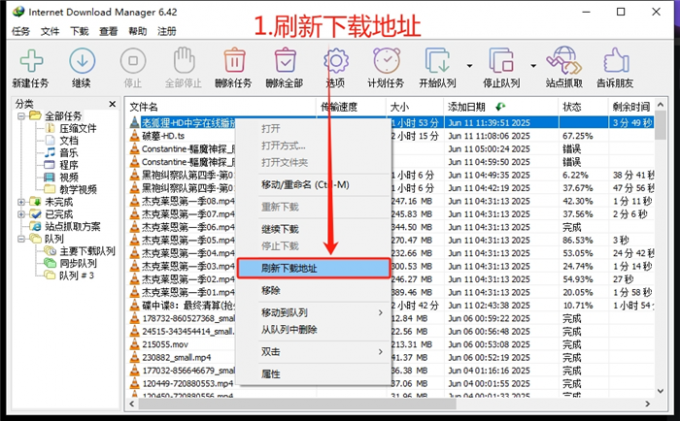Expand the 双击 submenu arrow
Viewport: 680px width, 421px height.
(x=380, y=352)
